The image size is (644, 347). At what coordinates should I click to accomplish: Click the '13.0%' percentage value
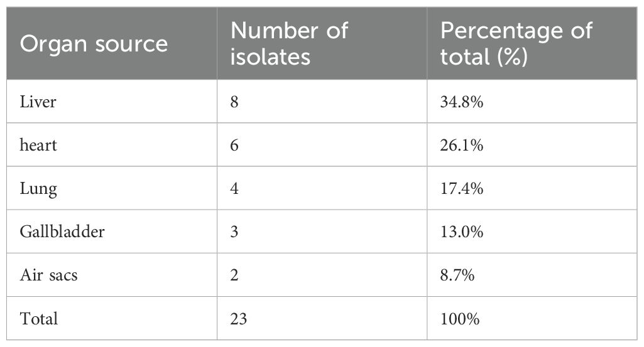click(x=462, y=231)
